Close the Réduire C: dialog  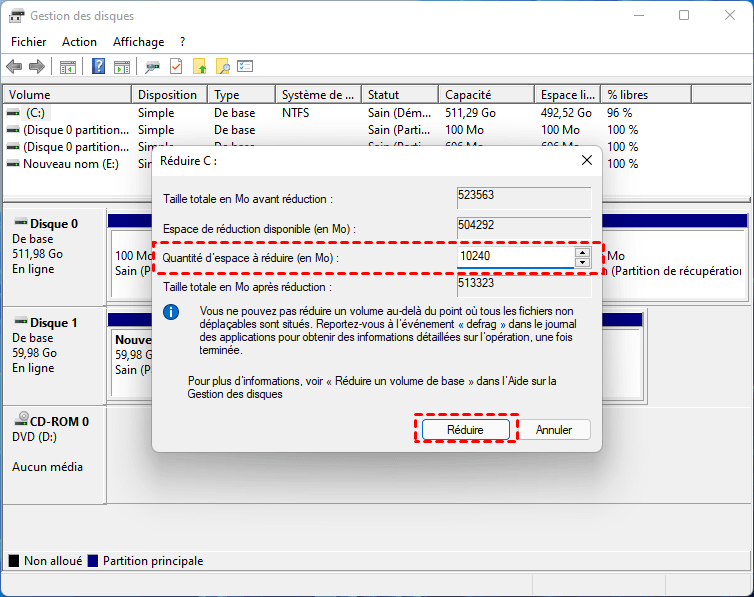click(x=586, y=160)
